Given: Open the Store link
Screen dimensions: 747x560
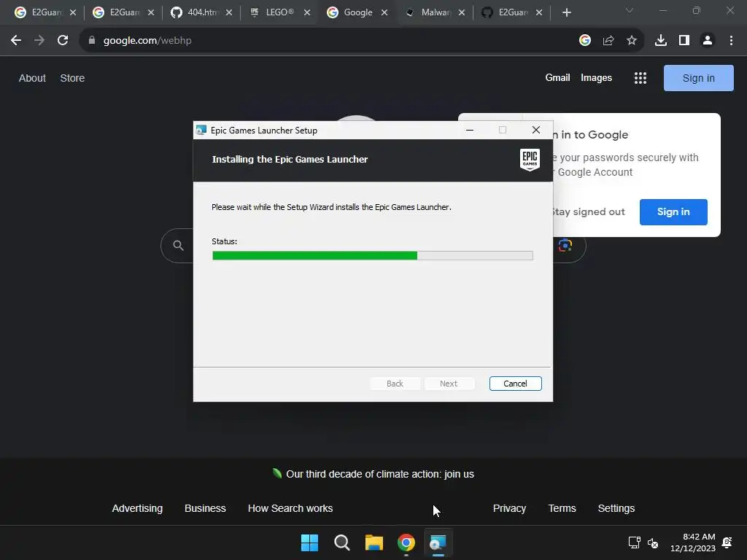Looking at the screenshot, I should (72, 78).
